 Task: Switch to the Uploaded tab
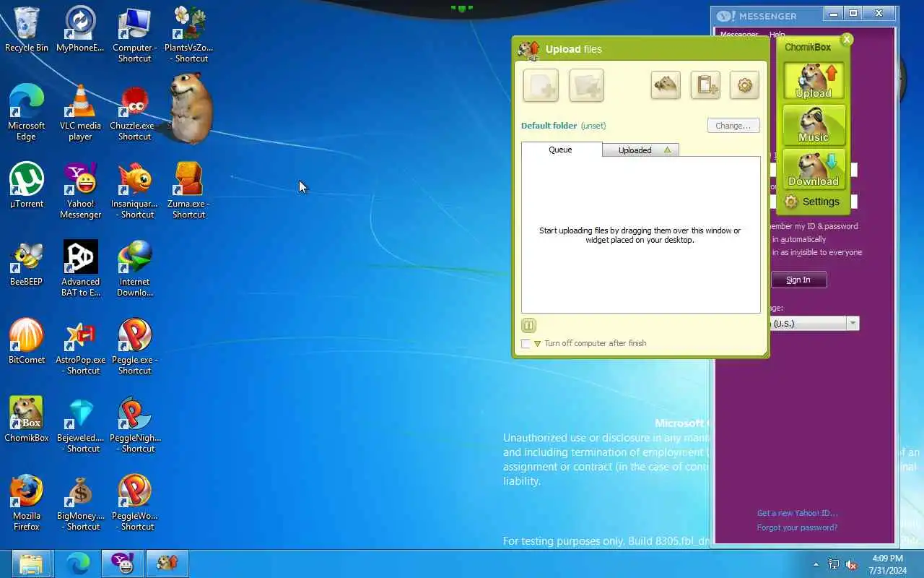pyautogui.click(x=640, y=150)
